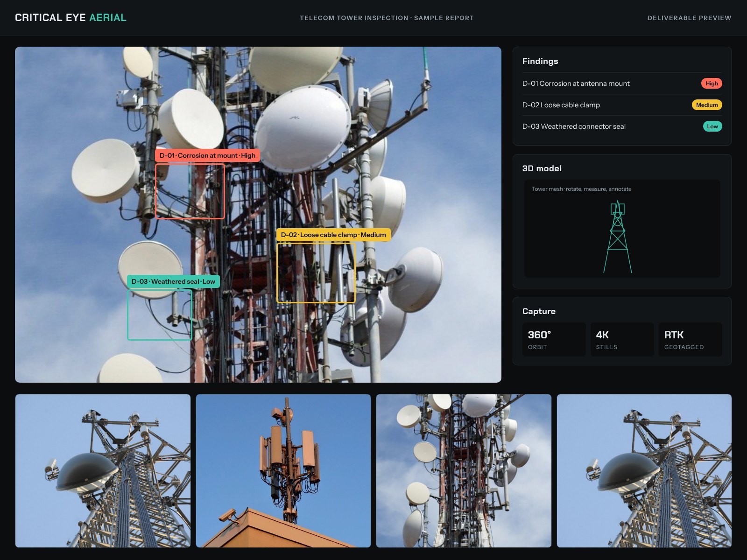Open the first dark dome antenna thumbnail

pyautogui.click(x=103, y=471)
